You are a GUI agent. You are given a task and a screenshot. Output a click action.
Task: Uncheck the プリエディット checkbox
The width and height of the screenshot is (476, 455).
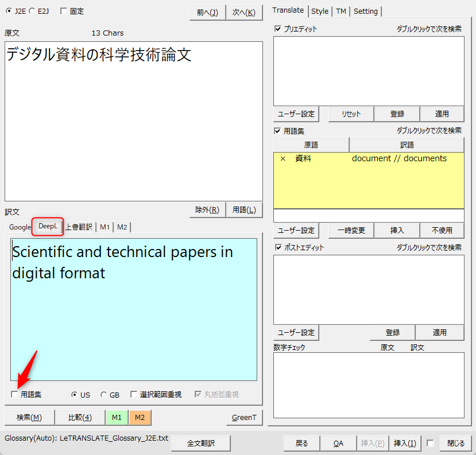[278, 29]
